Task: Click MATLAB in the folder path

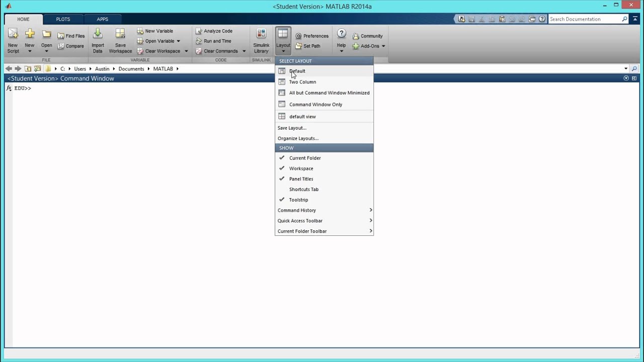Action: coord(163,68)
